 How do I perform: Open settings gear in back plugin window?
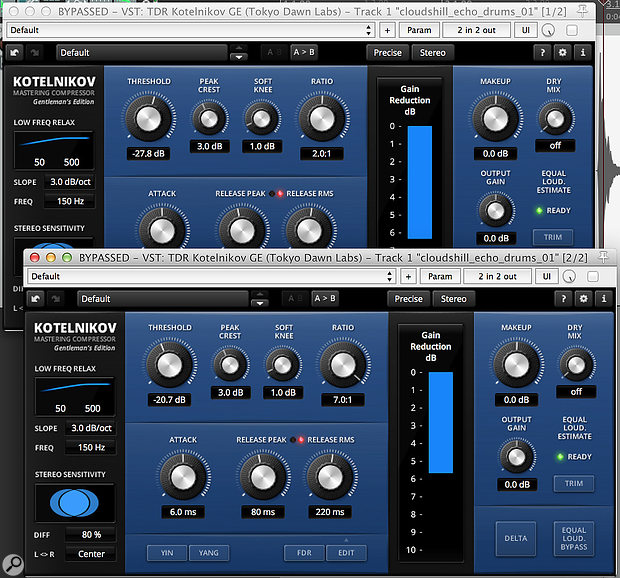pos(563,53)
